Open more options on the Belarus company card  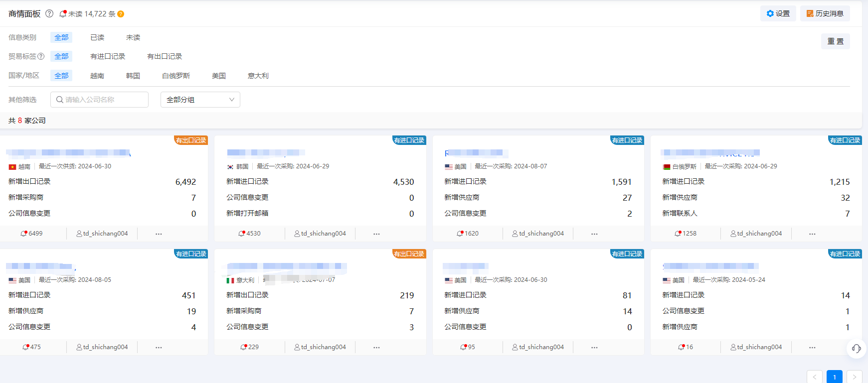pos(812,234)
